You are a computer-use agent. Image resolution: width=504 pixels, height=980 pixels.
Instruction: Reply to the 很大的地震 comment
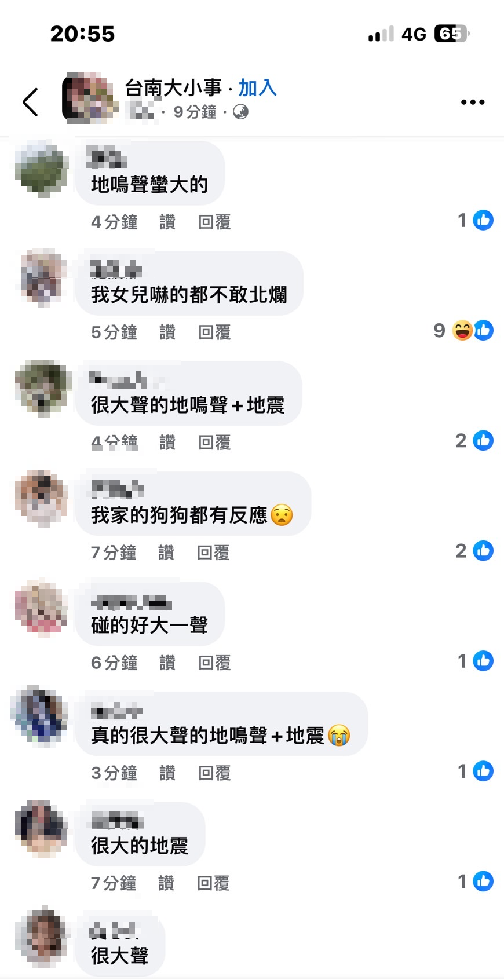click(213, 883)
